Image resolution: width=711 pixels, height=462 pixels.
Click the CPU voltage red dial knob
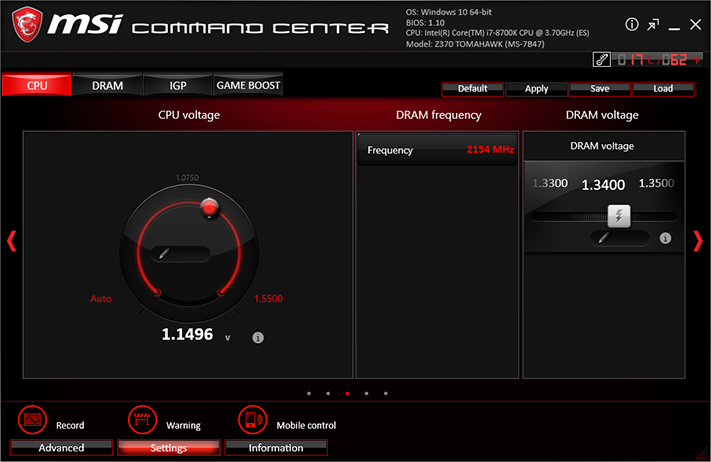(x=209, y=207)
